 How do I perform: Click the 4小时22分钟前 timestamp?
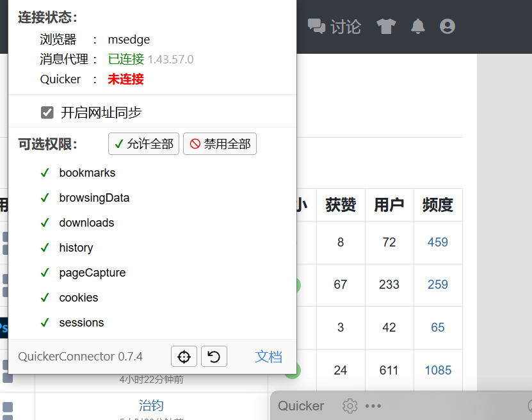tap(151, 379)
